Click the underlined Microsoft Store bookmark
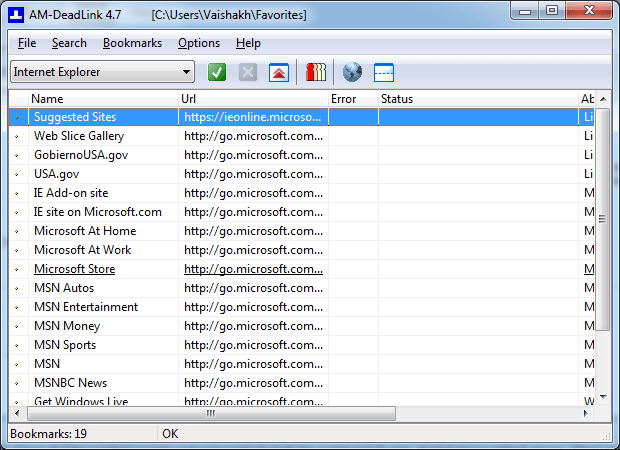The height and width of the screenshot is (450, 620). click(x=74, y=269)
